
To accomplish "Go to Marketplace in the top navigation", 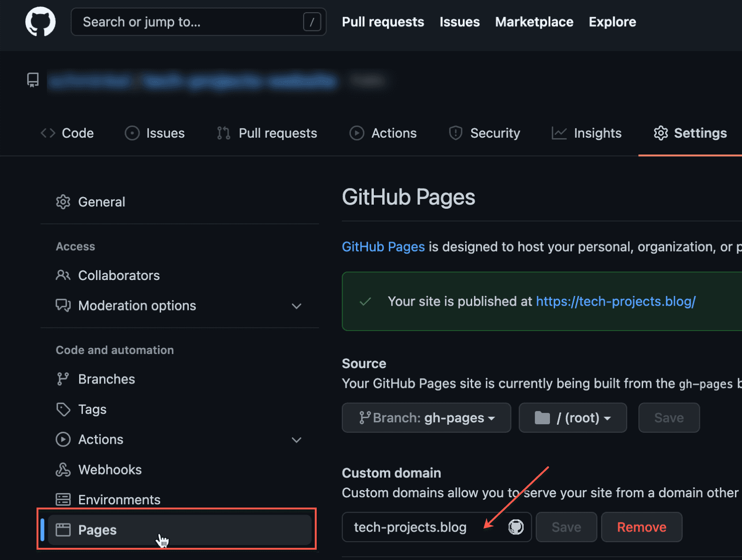I will pyautogui.click(x=534, y=22).
